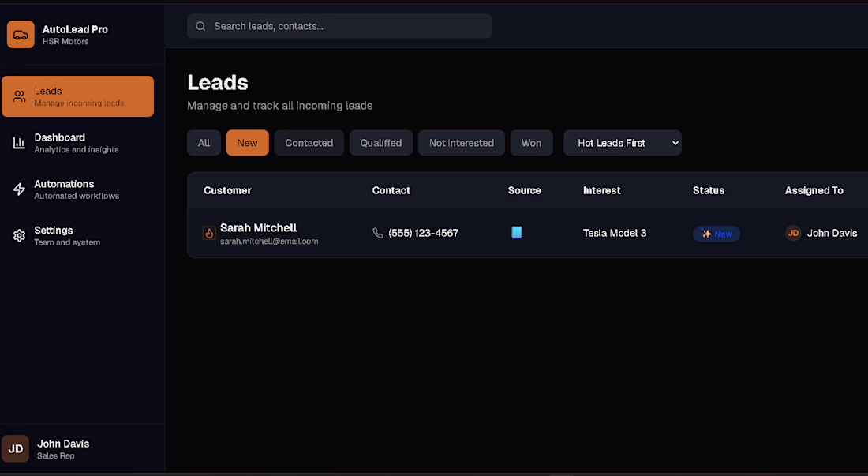Select the New filter tab
868x476 pixels.
click(248, 143)
